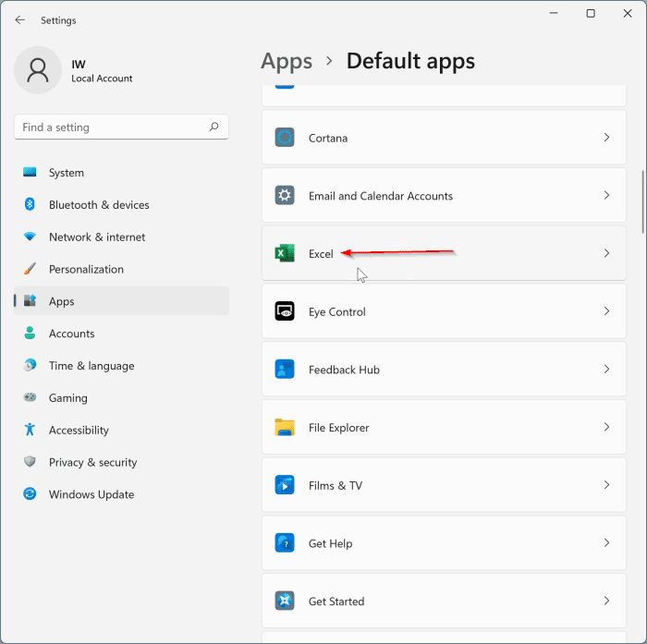Image resolution: width=647 pixels, height=644 pixels.
Task: Click the Get Help app icon
Action: pyautogui.click(x=285, y=543)
